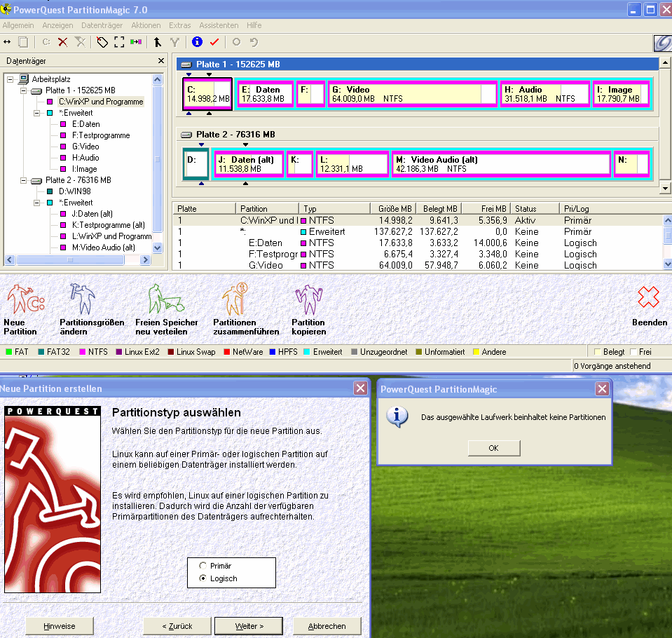Screen dimensions: 672x638
Task: Collapse the Arbeitsplatz tree node
Action: click(11, 79)
